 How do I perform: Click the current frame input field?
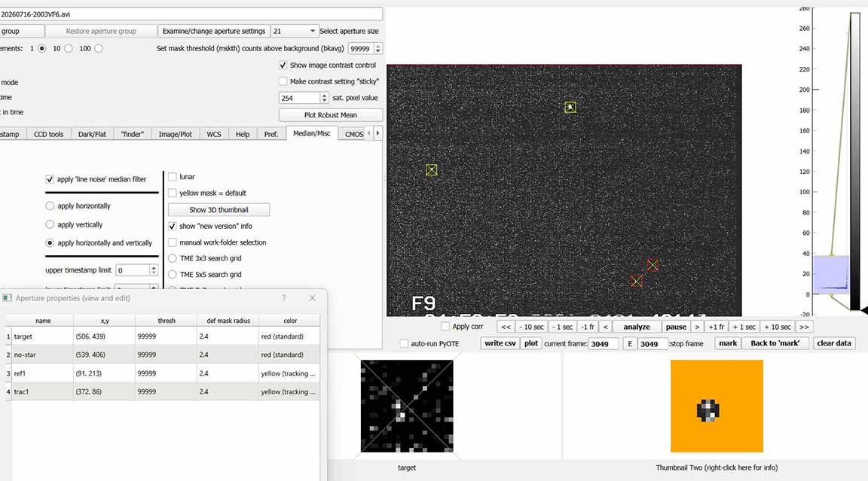(604, 344)
